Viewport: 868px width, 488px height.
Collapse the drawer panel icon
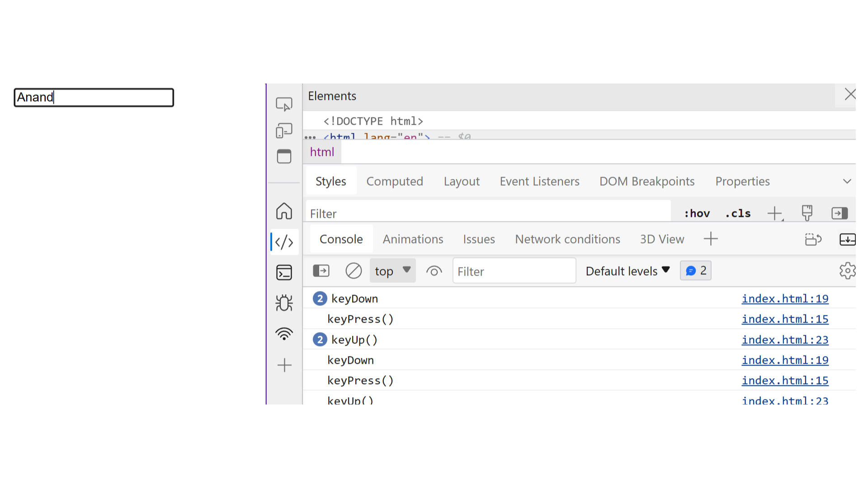(x=847, y=239)
